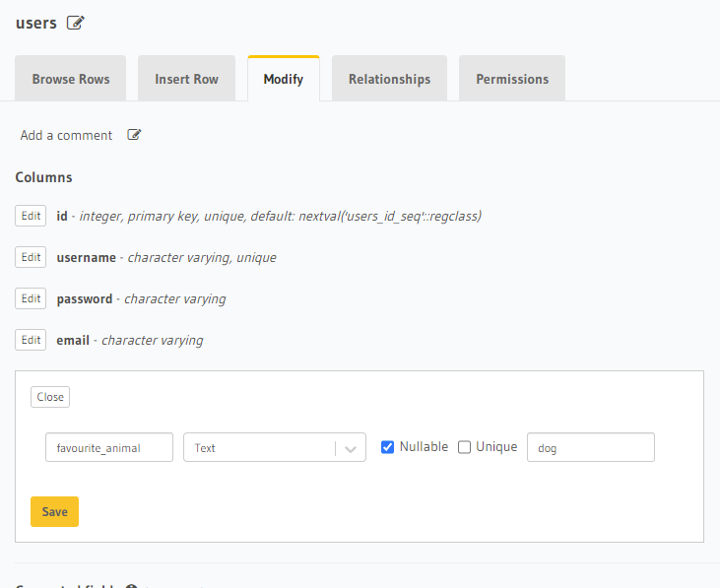Click the pencil icon next to Add a comment
Image resolution: width=720 pixels, height=588 pixels.
(135, 135)
